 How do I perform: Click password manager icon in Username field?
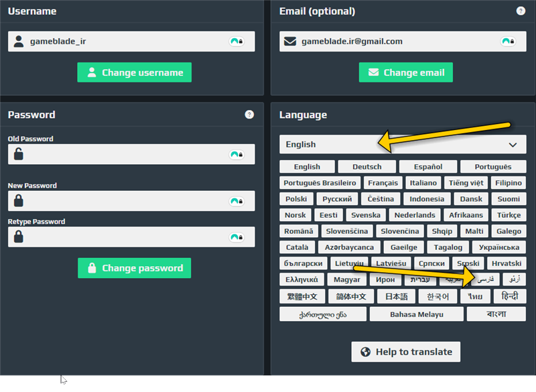pos(236,42)
